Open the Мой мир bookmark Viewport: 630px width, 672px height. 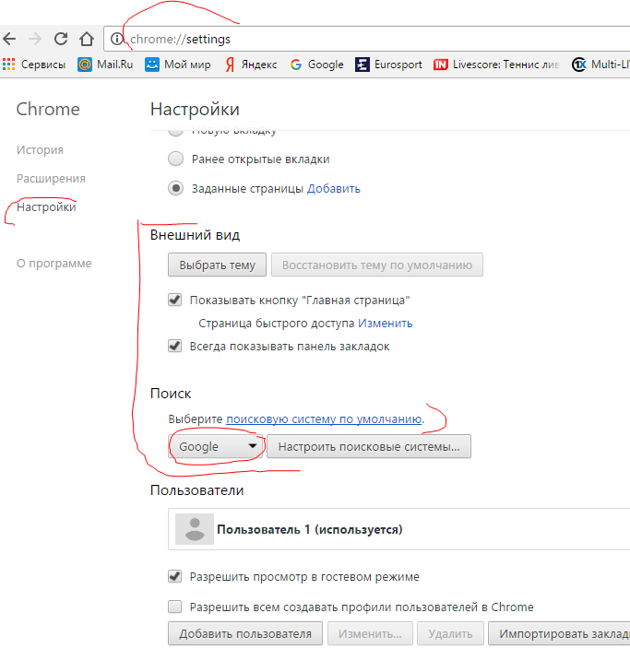[x=177, y=65]
